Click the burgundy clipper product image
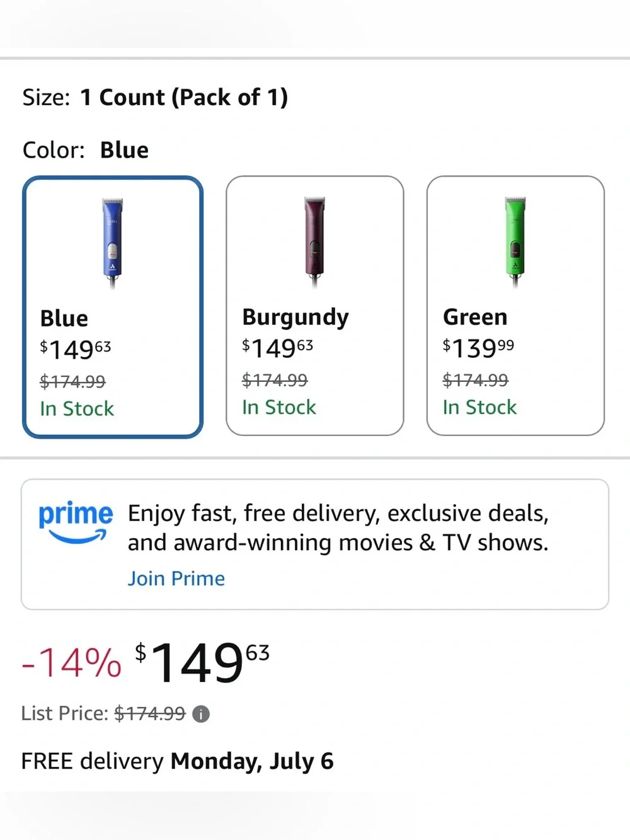Viewport: 630px width, 840px height. tap(314, 242)
